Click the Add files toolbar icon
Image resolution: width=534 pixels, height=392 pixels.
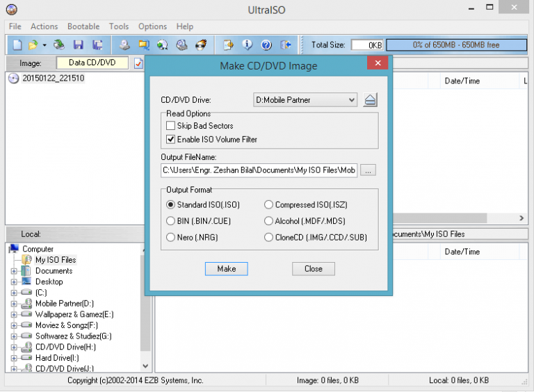point(228,44)
